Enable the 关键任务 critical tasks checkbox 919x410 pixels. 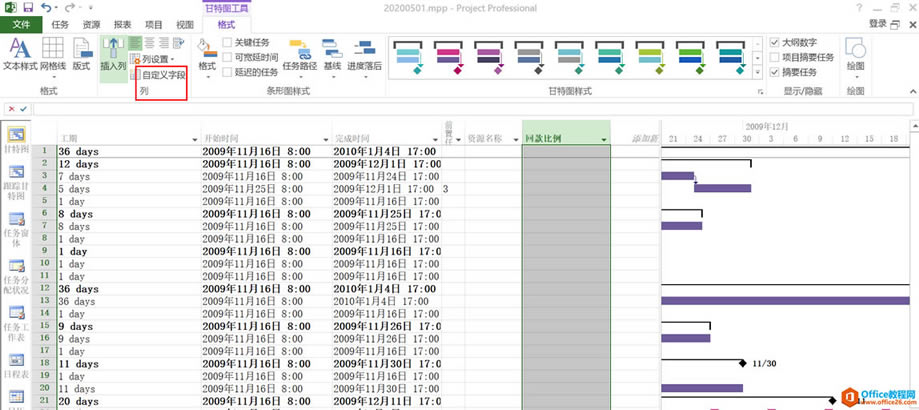tap(227, 42)
